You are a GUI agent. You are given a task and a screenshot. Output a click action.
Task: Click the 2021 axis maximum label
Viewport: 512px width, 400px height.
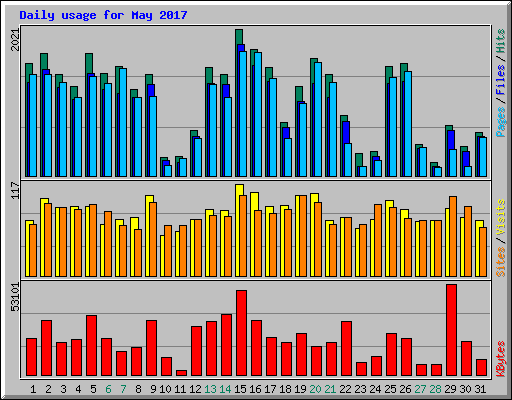[x=15, y=40]
